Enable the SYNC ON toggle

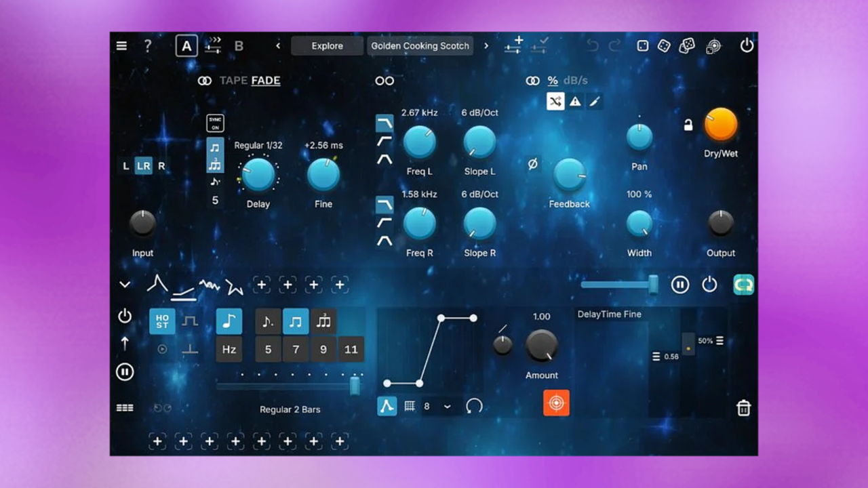click(x=215, y=123)
